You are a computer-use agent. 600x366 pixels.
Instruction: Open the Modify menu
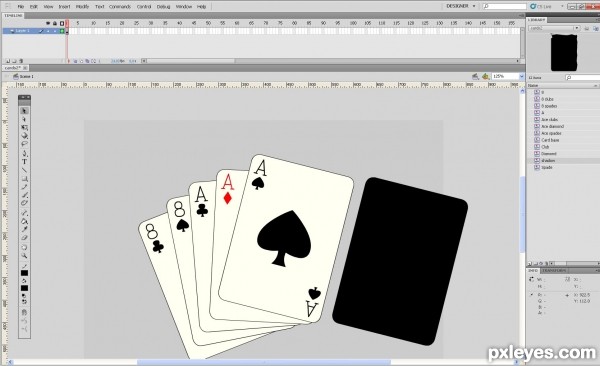coord(82,7)
